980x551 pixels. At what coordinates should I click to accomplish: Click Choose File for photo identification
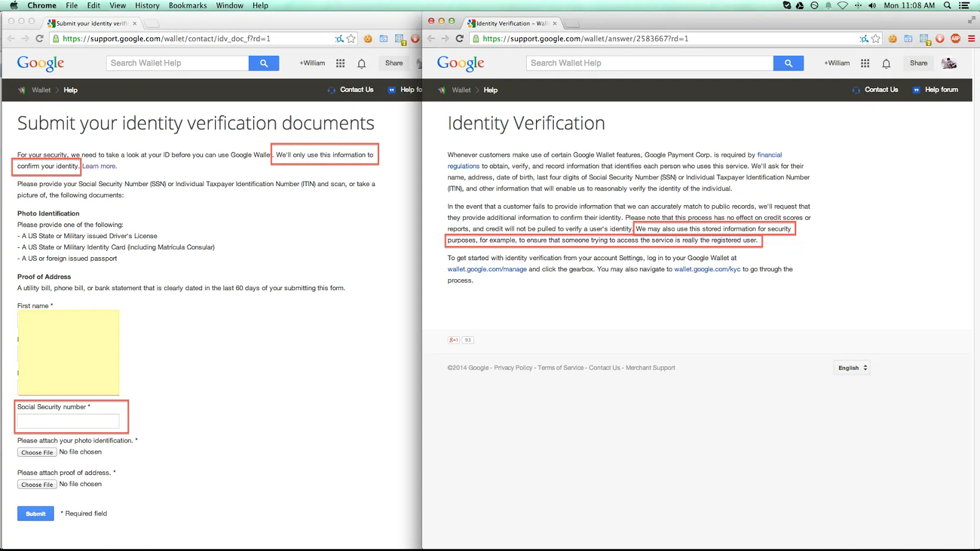37,452
